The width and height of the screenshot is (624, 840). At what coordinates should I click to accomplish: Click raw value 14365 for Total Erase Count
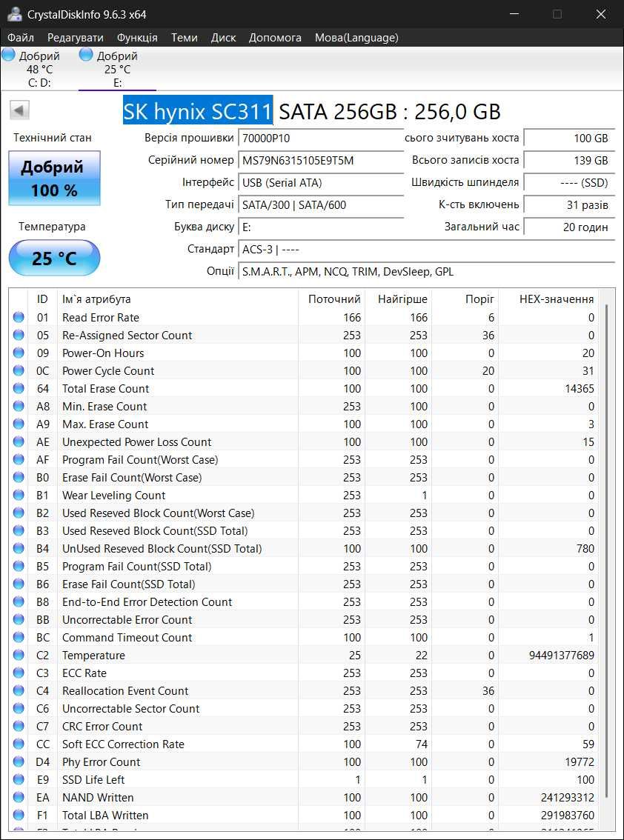pos(580,388)
